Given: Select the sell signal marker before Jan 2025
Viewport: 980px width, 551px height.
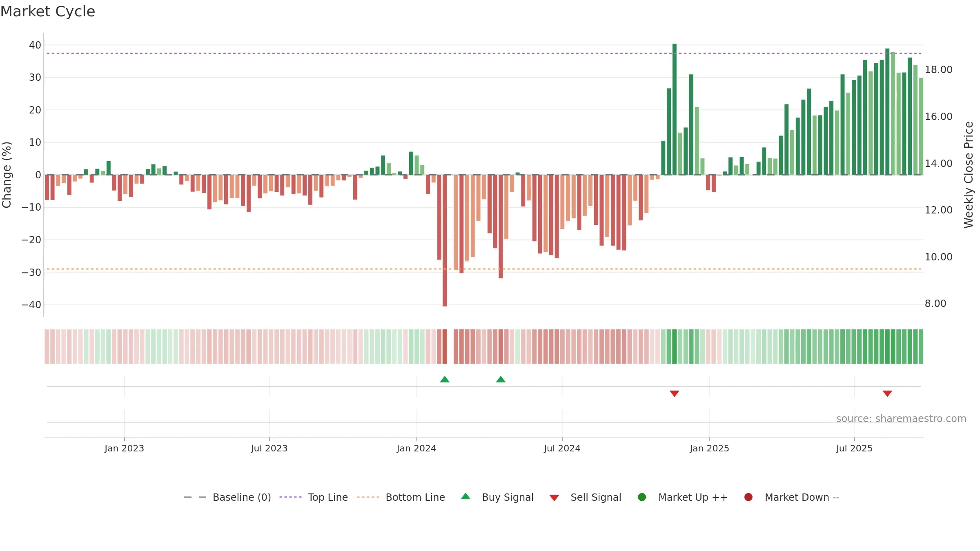Looking at the screenshot, I should click(x=675, y=393).
